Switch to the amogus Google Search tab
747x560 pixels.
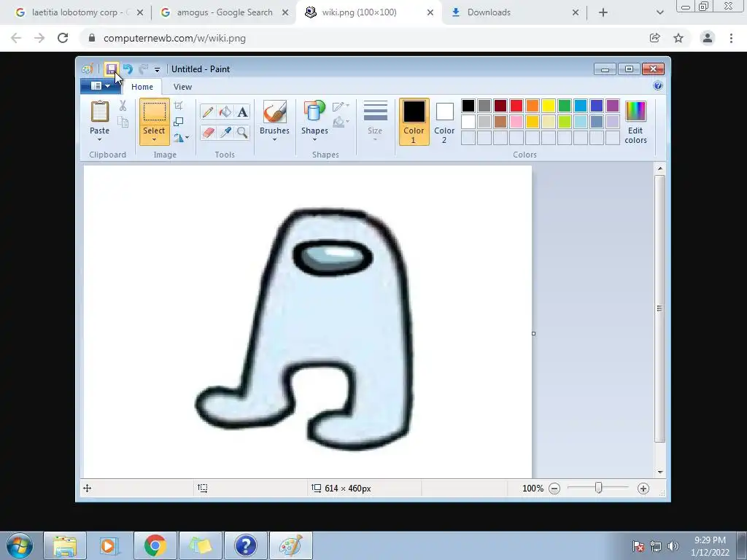click(225, 12)
